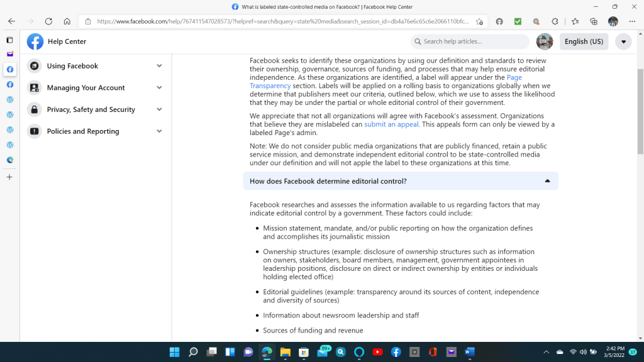This screenshot has height=362, width=644.
Task: Open the browser Favorites icon
Action: point(575,21)
